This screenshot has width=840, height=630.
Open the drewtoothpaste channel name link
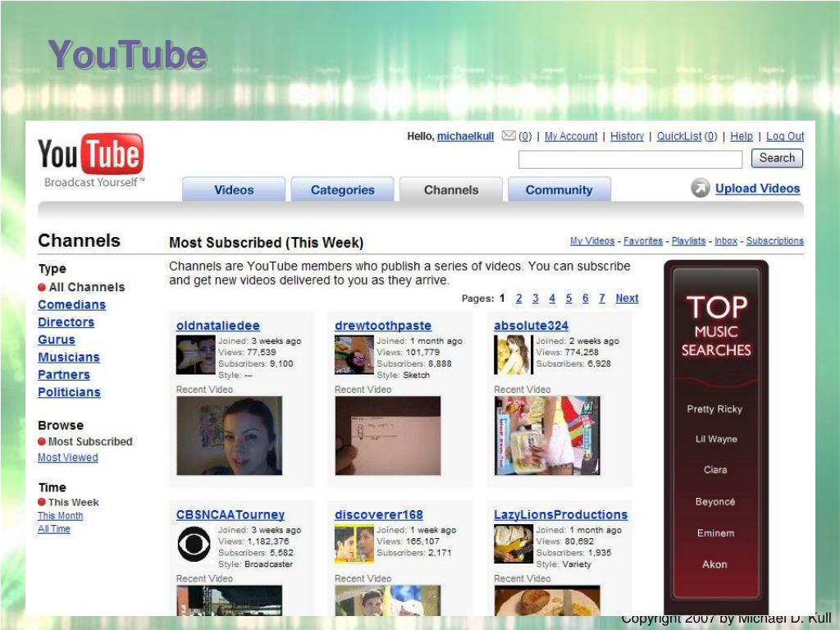[383, 326]
